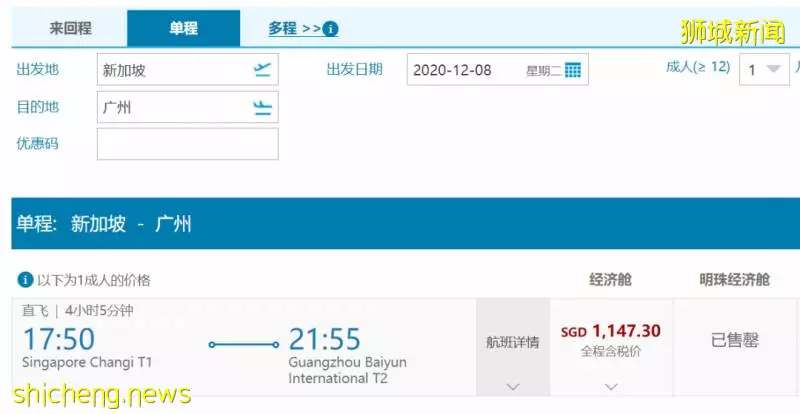Expand the chevron under 全程含税价
Image resolution: width=800 pixels, height=414 pixels.
611,387
